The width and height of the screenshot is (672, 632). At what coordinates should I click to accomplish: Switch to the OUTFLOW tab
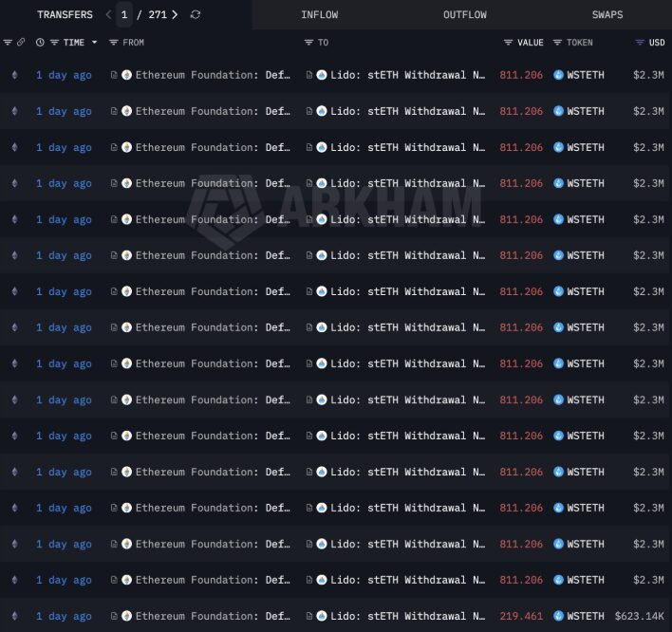coord(464,14)
